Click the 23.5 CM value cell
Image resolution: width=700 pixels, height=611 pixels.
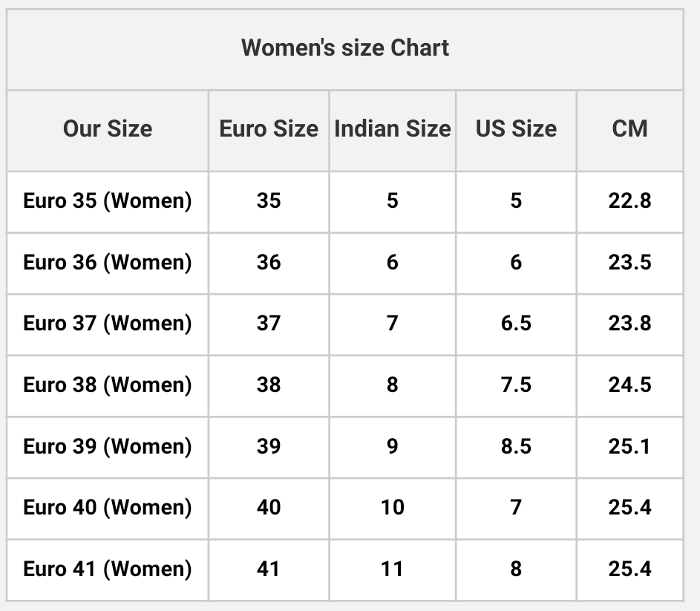point(629,262)
